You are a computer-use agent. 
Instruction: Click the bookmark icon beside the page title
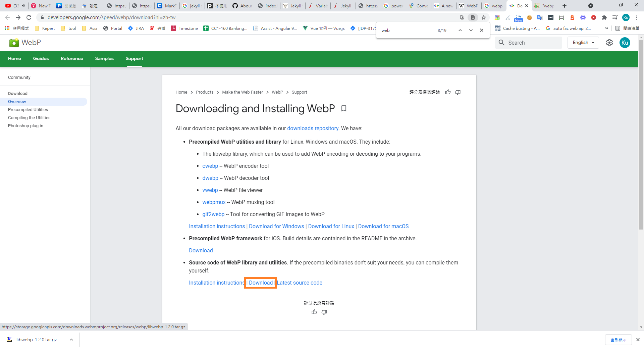[343, 108]
